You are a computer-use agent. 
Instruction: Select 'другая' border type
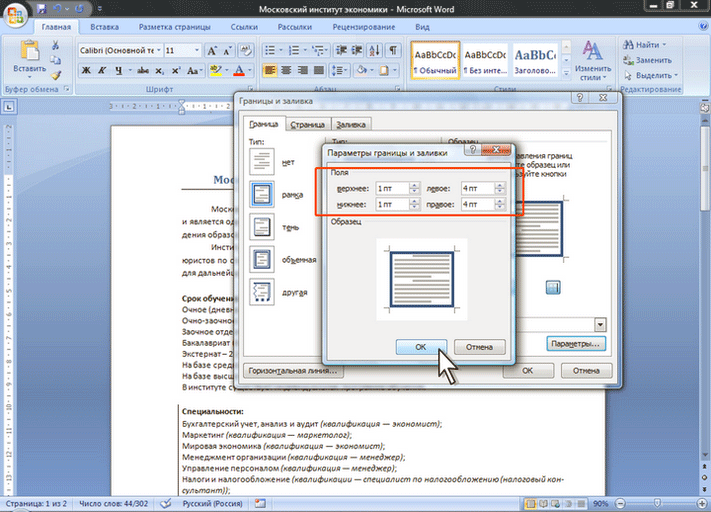tap(262, 292)
